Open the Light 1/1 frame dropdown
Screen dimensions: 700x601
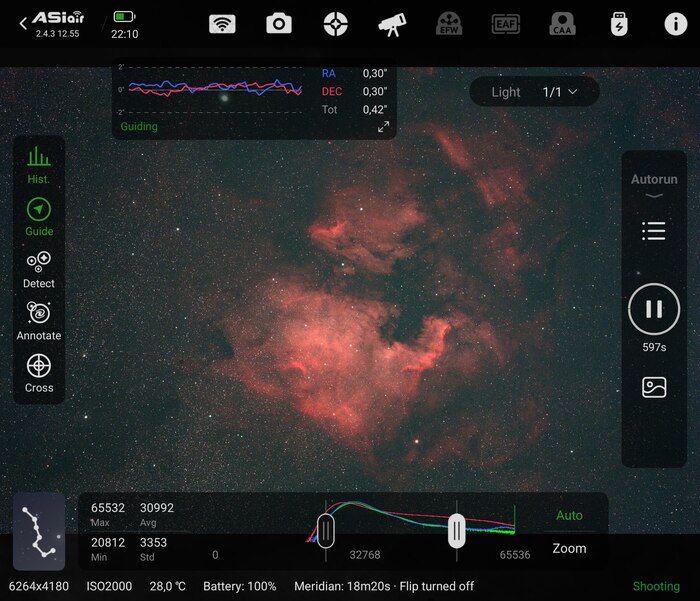point(534,92)
